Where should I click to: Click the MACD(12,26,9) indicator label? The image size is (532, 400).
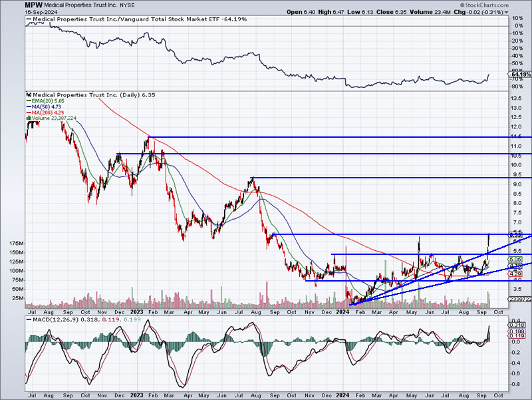[55, 319]
